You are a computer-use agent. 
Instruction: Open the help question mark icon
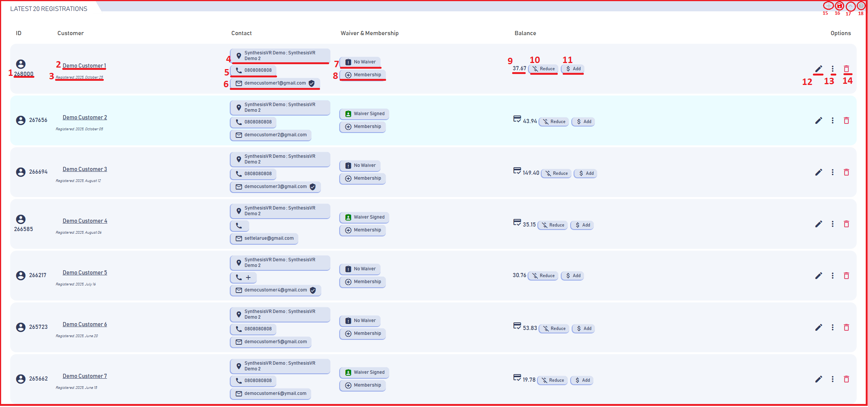(861, 6)
